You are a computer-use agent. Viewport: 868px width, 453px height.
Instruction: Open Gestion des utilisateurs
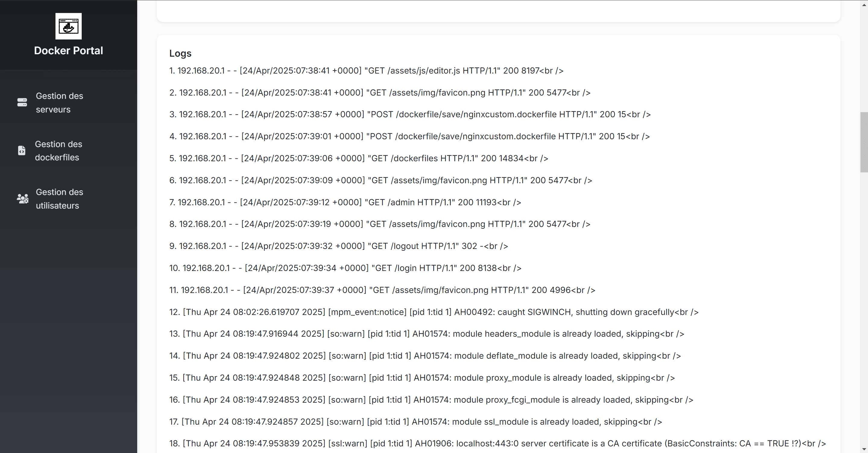click(59, 199)
